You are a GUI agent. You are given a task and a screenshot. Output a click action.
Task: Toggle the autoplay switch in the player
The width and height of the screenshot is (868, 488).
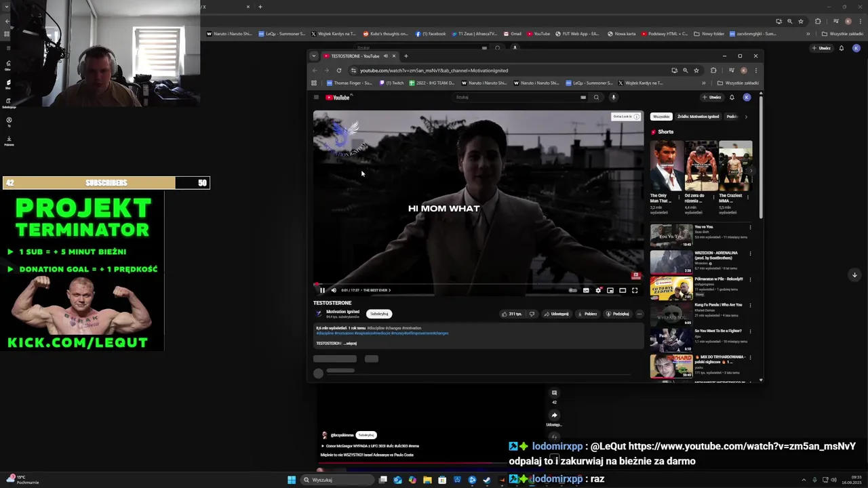[573, 290]
